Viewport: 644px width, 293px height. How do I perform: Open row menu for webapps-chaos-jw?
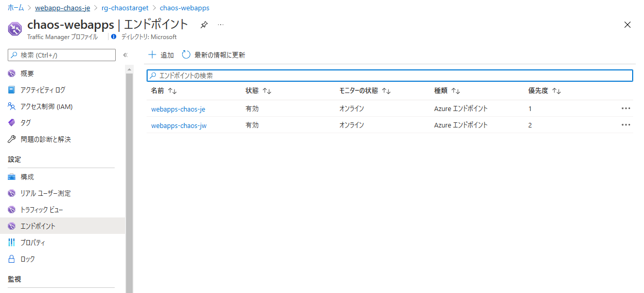(625, 125)
